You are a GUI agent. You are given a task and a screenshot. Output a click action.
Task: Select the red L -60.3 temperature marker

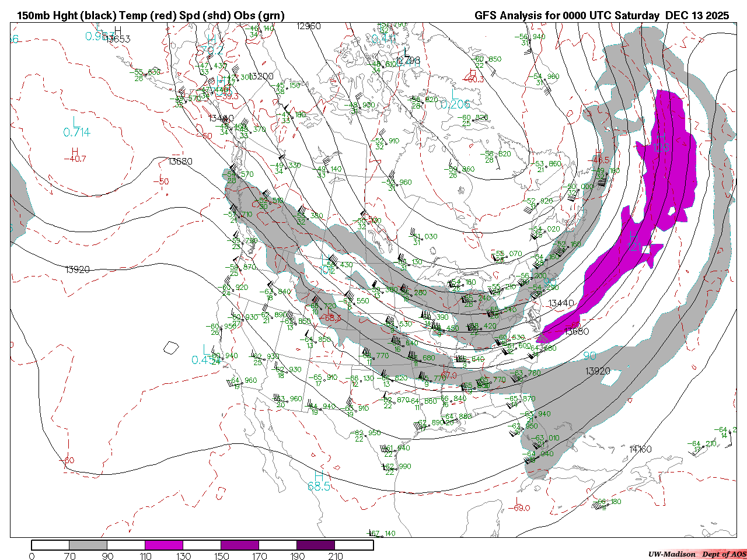pos(476,76)
